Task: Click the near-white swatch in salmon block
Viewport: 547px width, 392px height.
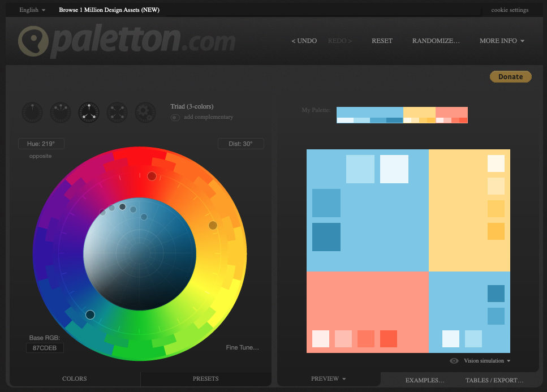Action: (321, 339)
